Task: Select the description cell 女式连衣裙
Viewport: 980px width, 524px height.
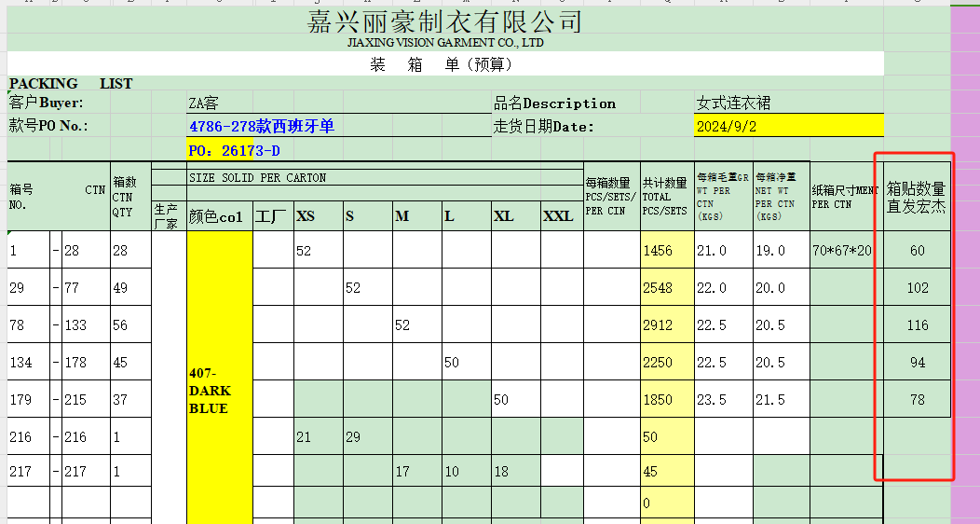Action: 733,103
